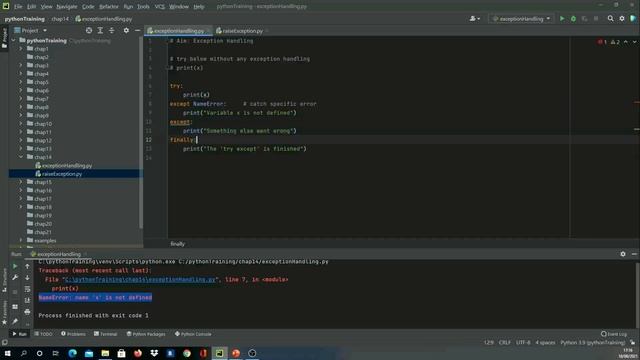Screen dimensions: 640x360
Task: Open IDE settings gear in top toolbar
Action: [622, 18]
